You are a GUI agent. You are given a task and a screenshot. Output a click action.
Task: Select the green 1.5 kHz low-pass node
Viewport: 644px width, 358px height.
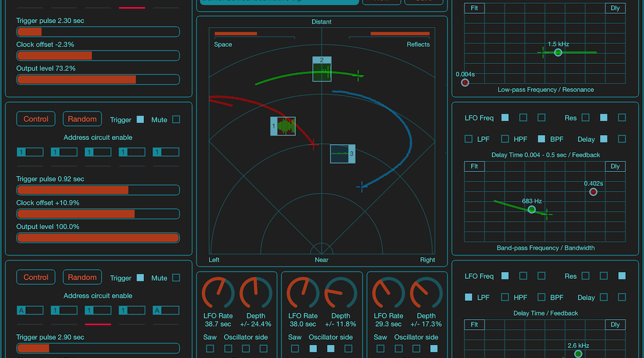[x=558, y=52]
